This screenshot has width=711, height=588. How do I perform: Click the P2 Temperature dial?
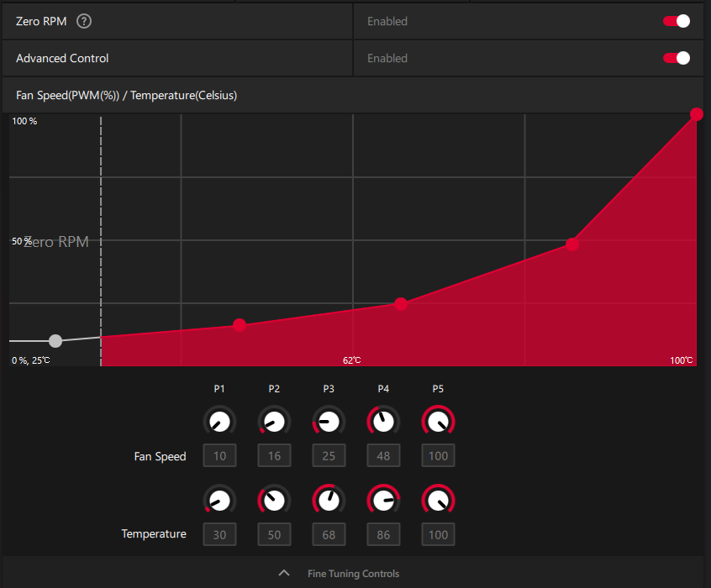(x=274, y=501)
